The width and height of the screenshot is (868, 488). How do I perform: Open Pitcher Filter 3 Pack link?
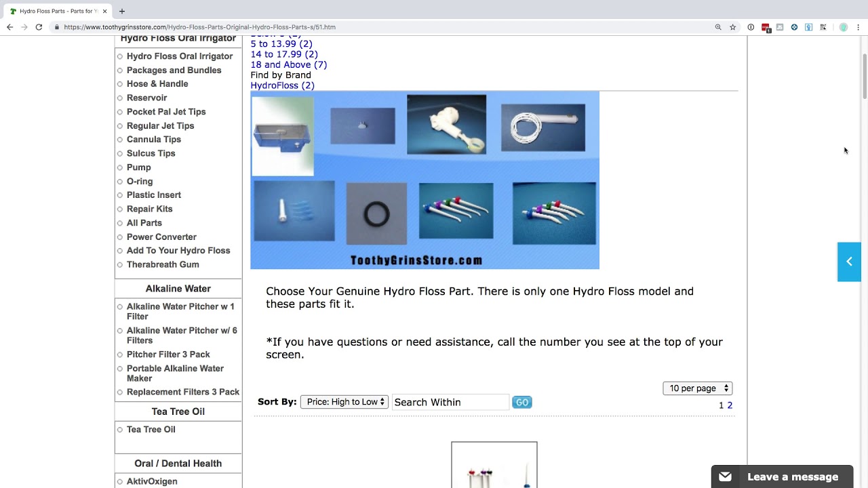(x=168, y=354)
